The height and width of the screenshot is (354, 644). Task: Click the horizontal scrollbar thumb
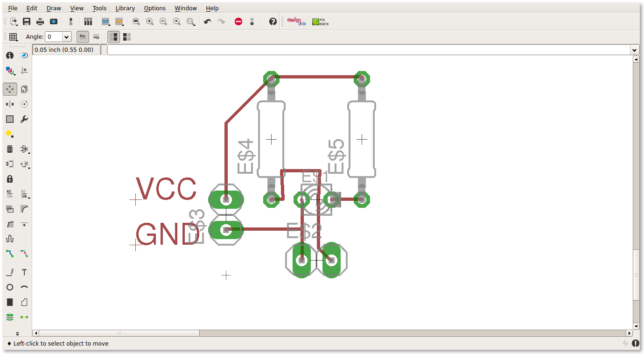[119, 333]
